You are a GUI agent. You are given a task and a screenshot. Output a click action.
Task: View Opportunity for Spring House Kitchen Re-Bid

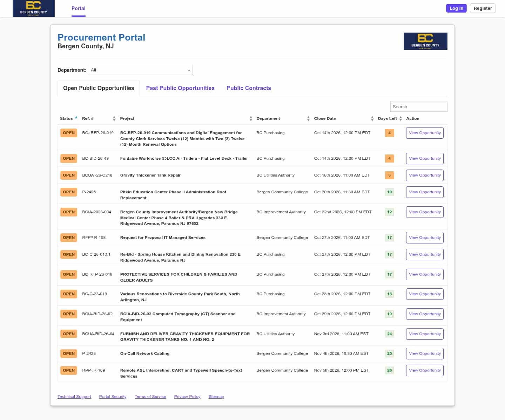(425, 255)
